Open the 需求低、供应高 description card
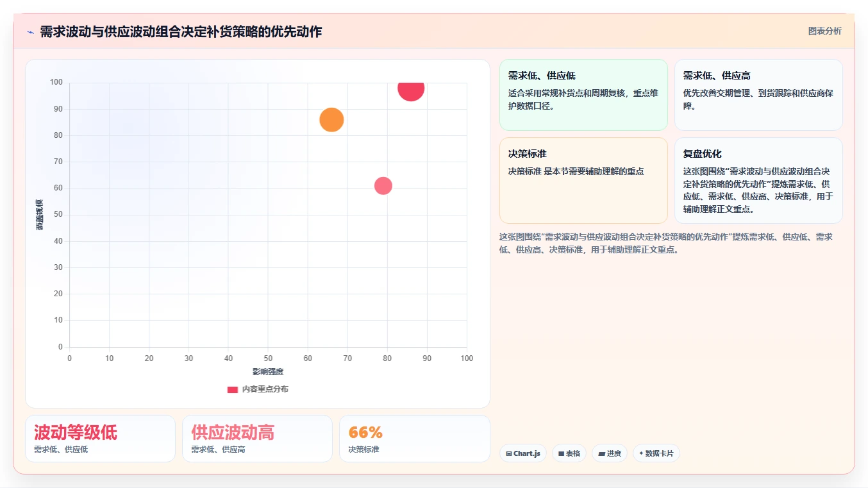This screenshot has width=868, height=488. [758, 95]
